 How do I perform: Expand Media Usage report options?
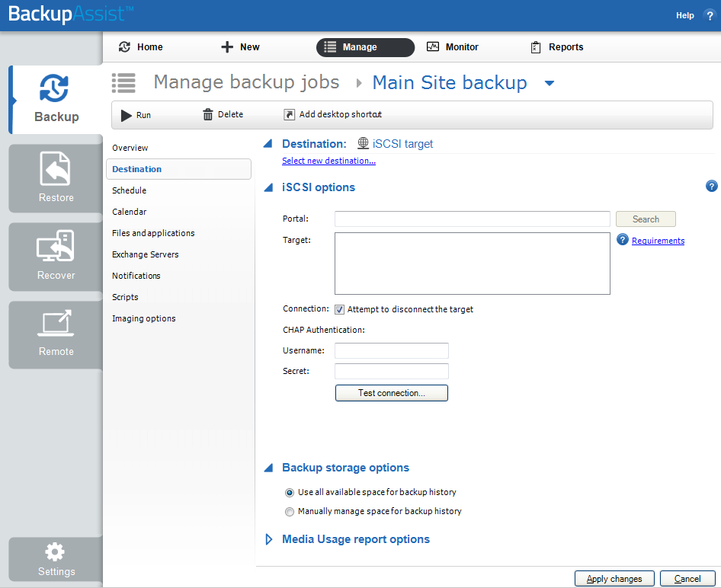(269, 539)
